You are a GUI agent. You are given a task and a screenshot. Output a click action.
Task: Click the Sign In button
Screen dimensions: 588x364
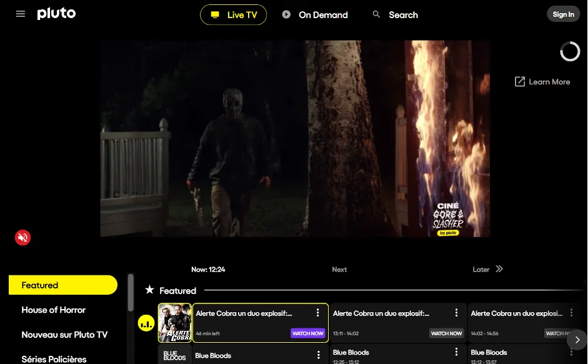pyautogui.click(x=563, y=14)
